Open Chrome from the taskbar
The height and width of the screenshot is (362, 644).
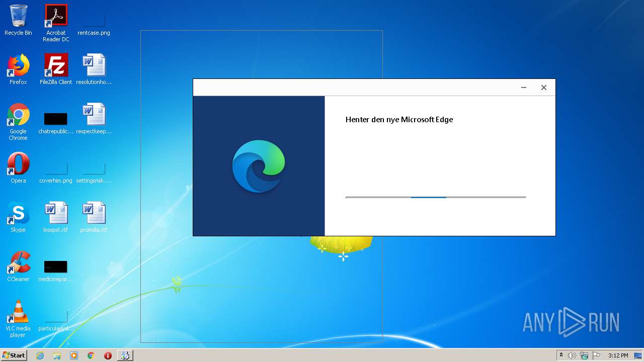91,355
